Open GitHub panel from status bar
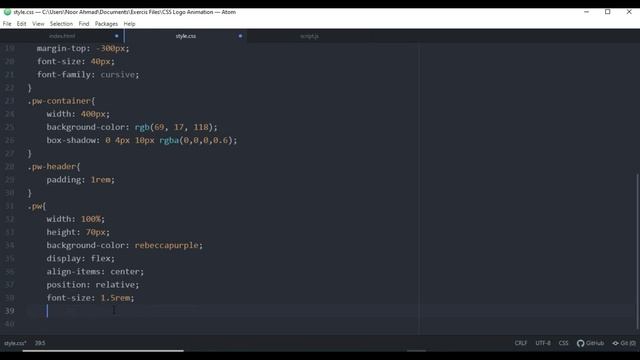Viewport: 640px width, 360px height. pos(590,343)
